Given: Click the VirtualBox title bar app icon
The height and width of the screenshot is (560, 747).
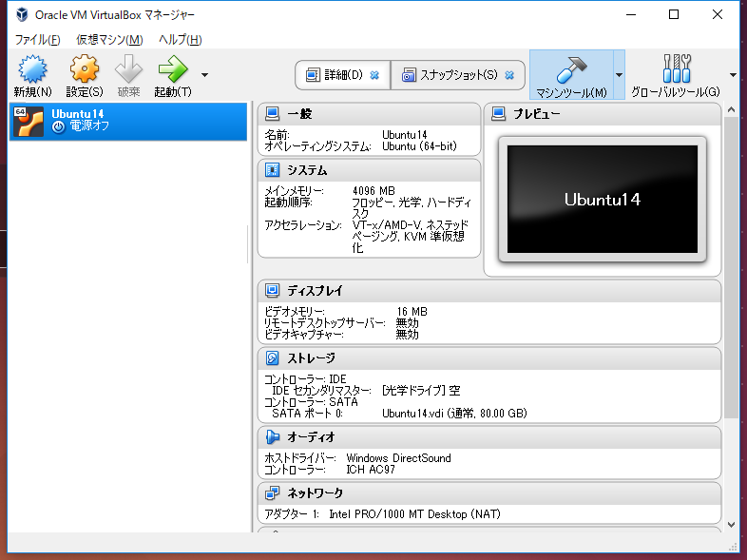Looking at the screenshot, I should pos(22,15).
